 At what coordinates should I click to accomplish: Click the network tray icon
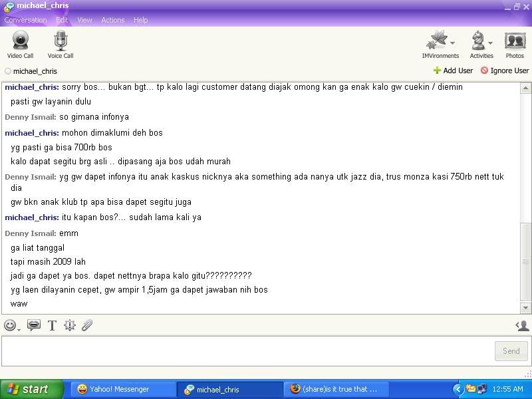(x=481, y=389)
